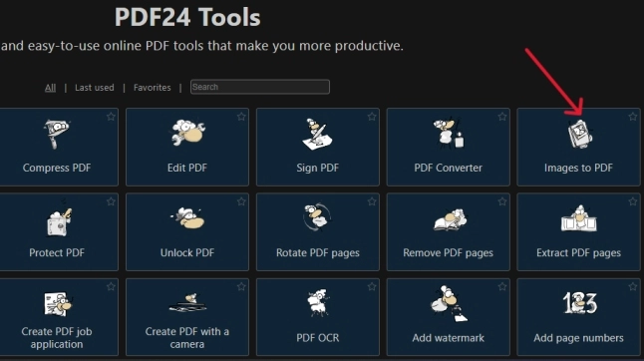Image resolution: width=644 pixels, height=361 pixels.
Task: Click the Rotate PDF pages label
Action: [318, 252]
